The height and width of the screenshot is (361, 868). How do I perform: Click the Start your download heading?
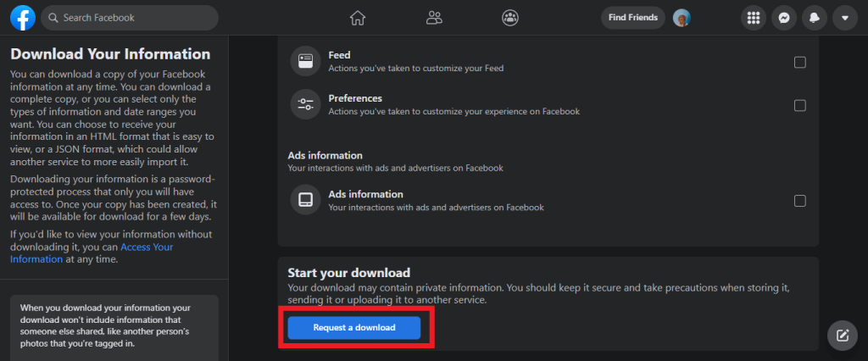348,273
